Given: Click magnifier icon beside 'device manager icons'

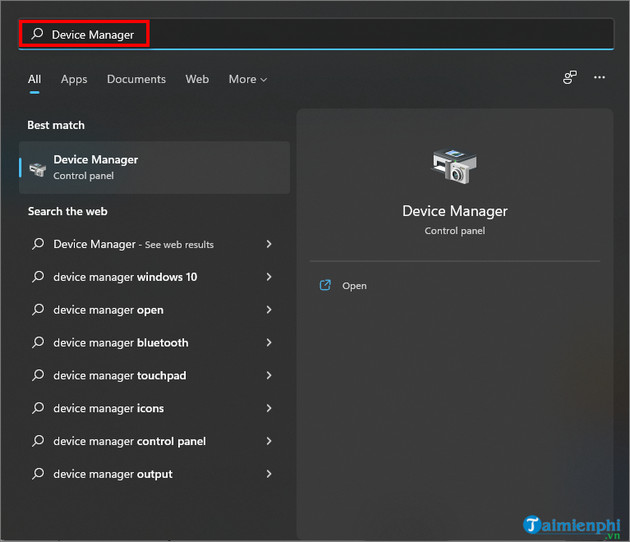Looking at the screenshot, I should 38,408.
